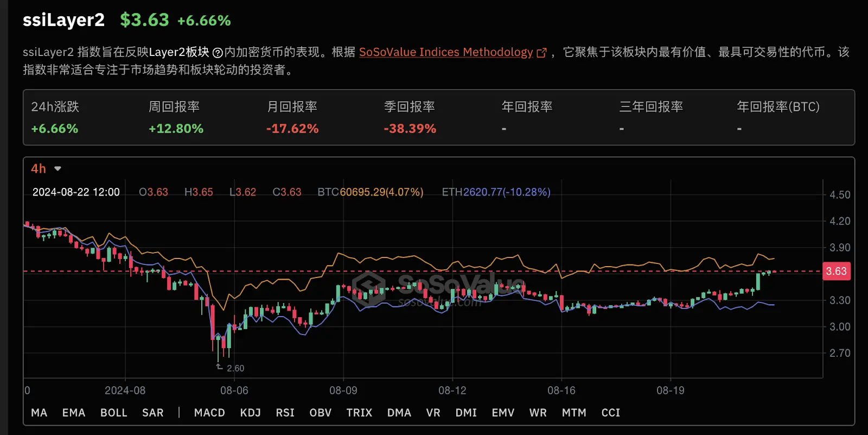Click the +6.66% change beside the price
This screenshot has width=868, height=435.
click(x=204, y=21)
